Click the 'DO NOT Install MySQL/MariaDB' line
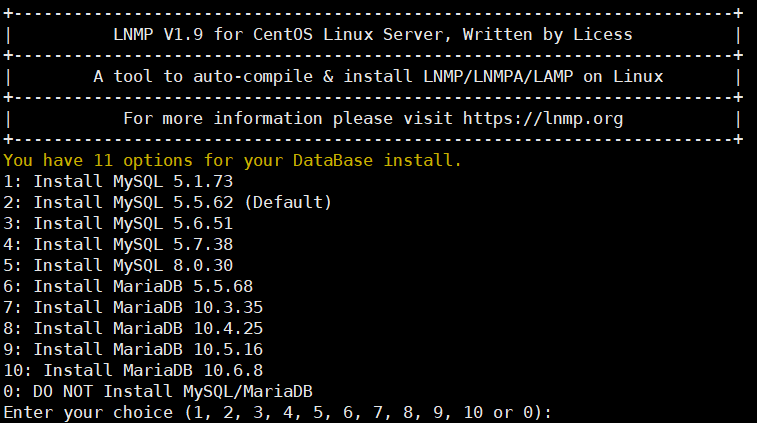The width and height of the screenshot is (757, 423). click(158, 392)
